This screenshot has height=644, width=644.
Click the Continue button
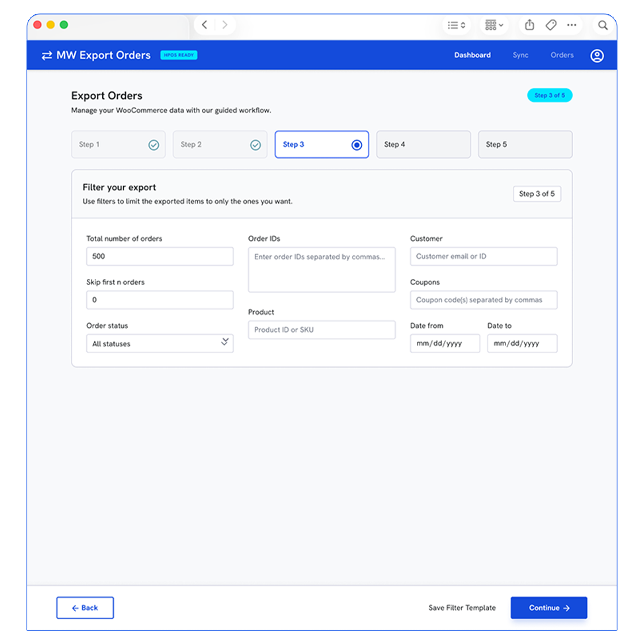[549, 608]
